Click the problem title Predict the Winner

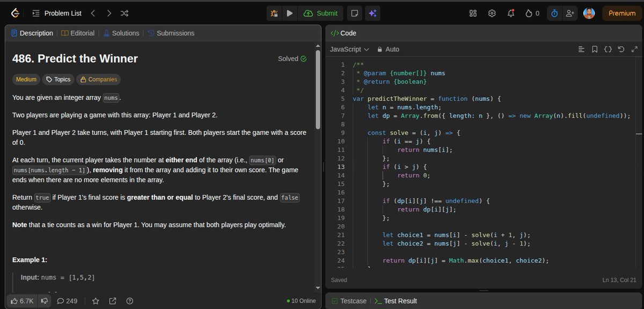tap(75, 58)
